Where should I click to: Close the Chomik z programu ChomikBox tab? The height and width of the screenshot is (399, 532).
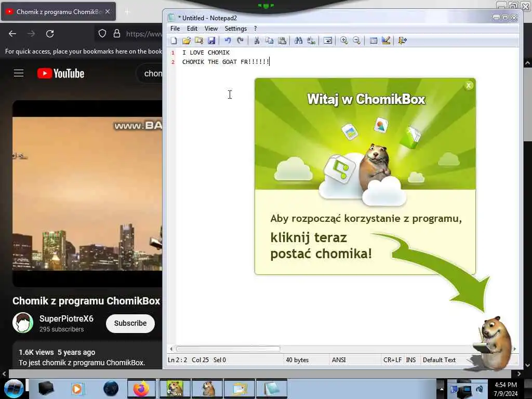pos(107,11)
